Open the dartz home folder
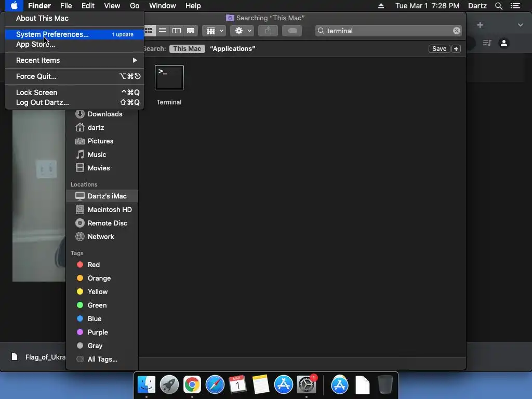Image resolution: width=532 pixels, height=399 pixels. (x=102, y=128)
